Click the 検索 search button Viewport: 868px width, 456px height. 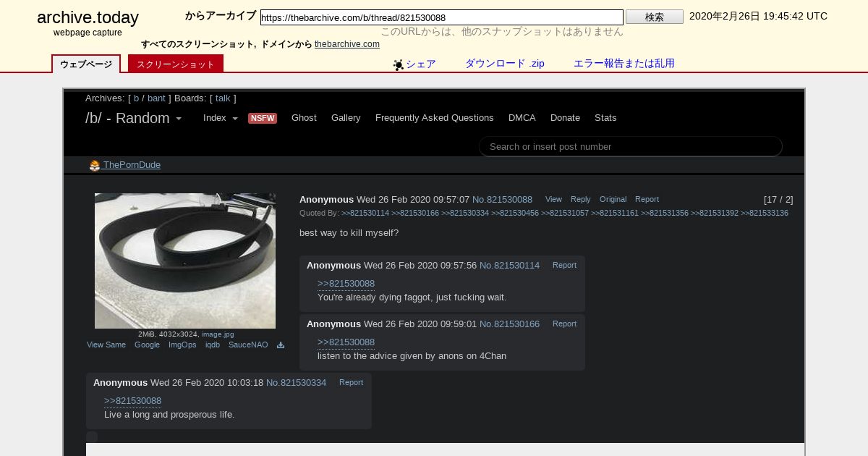click(655, 17)
